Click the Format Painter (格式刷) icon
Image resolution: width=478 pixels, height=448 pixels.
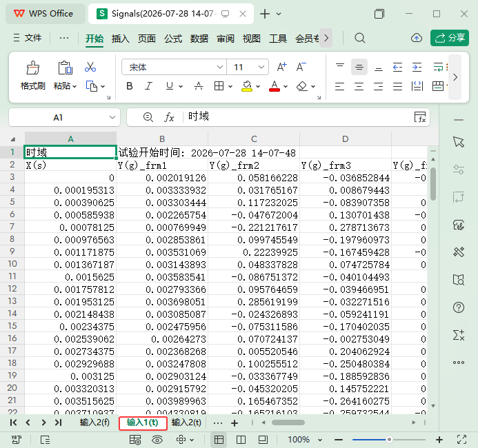coord(32,68)
